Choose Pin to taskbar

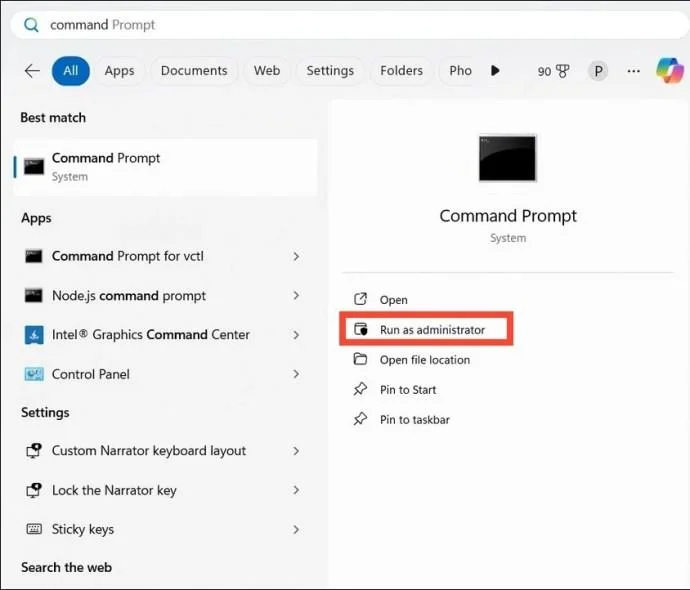[415, 420]
